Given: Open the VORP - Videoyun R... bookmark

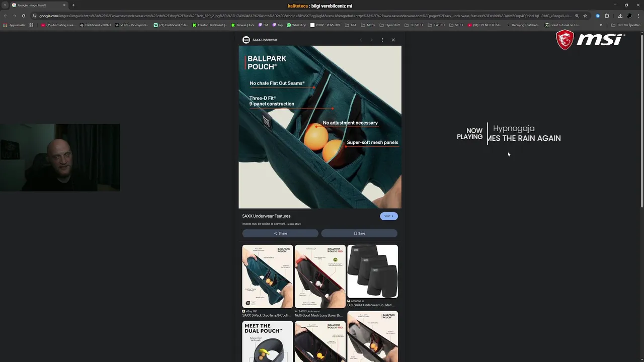Looking at the screenshot, I should pyautogui.click(x=132, y=25).
